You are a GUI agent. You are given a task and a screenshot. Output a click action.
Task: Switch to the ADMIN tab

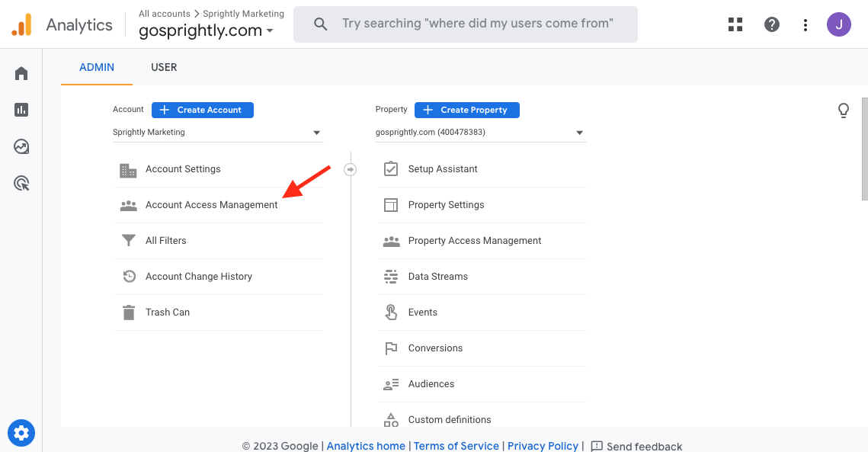pos(97,67)
